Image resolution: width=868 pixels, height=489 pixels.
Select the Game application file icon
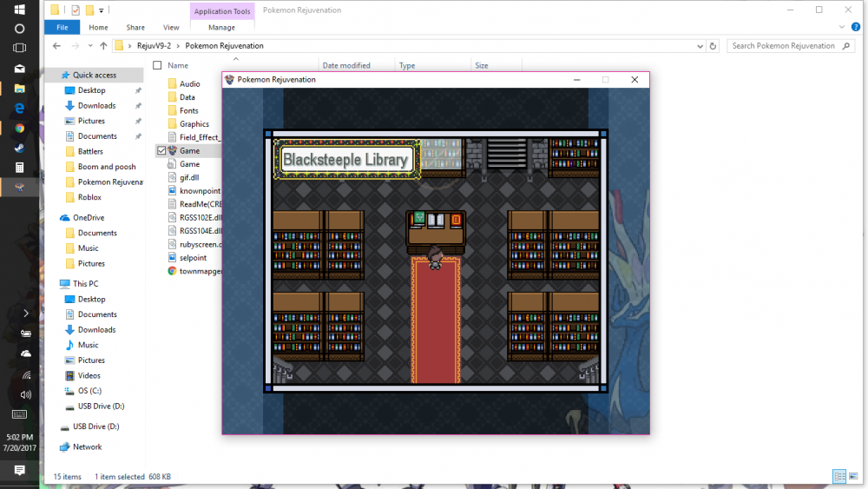(x=172, y=150)
